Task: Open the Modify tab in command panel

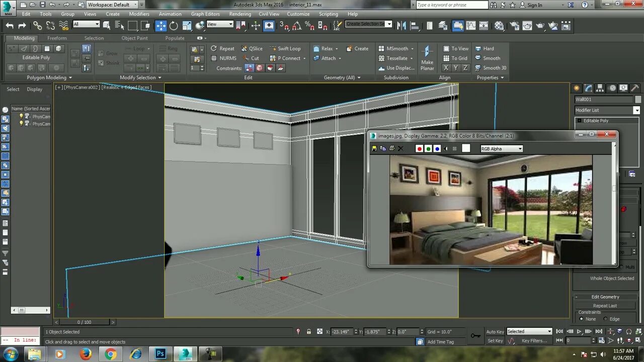Action: click(x=588, y=88)
